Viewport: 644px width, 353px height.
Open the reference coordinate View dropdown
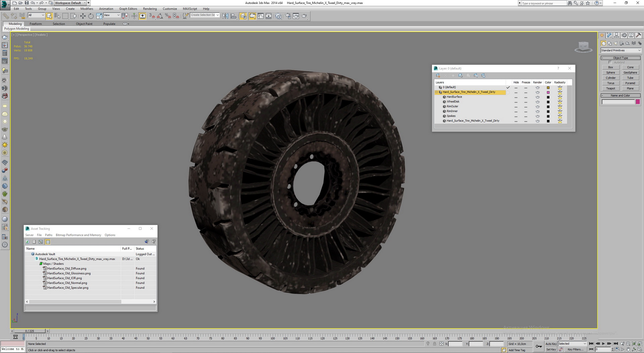pyautogui.click(x=112, y=15)
